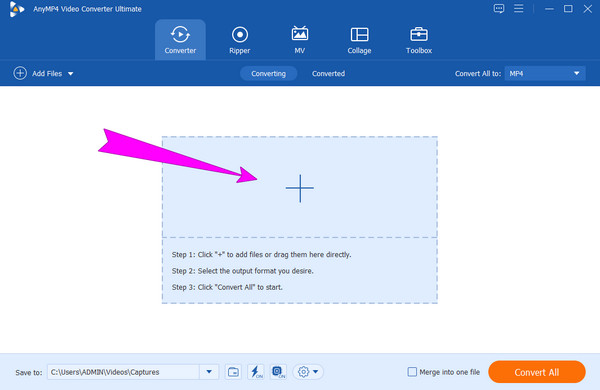Viewport: 600px width, 390px height.
Task: Open the Convert All to MP4 dropdown
Action: tap(545, 73)
